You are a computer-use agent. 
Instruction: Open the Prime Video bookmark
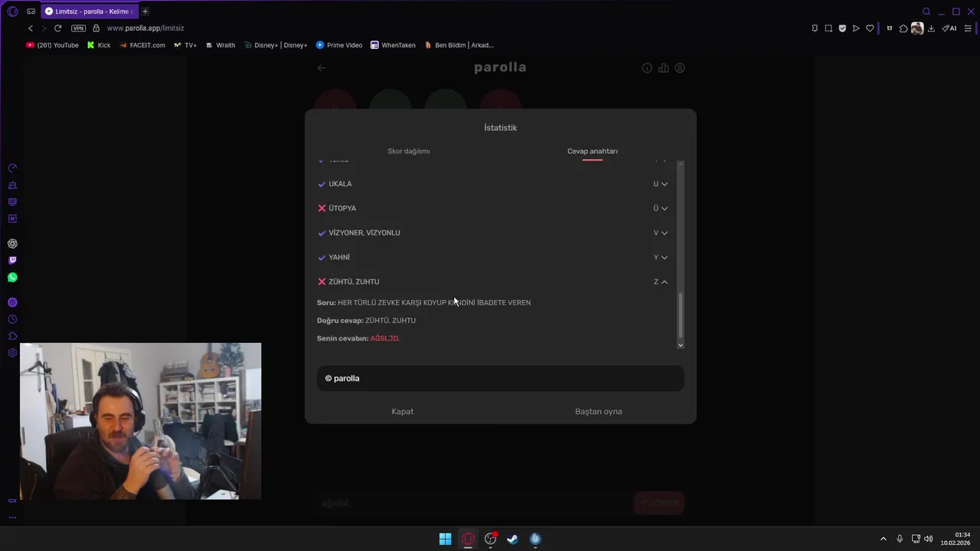click(339, 45)
